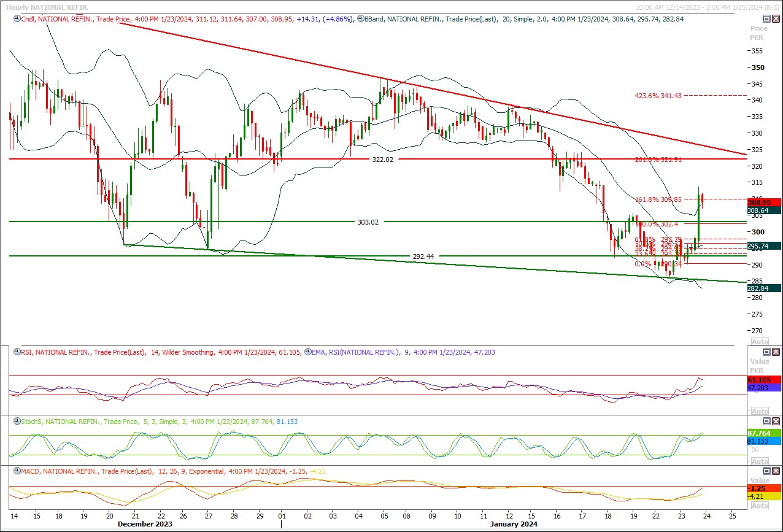Click the December 2023 label on time axis
This screenshot has height=532, width=783.
point(146,524)
